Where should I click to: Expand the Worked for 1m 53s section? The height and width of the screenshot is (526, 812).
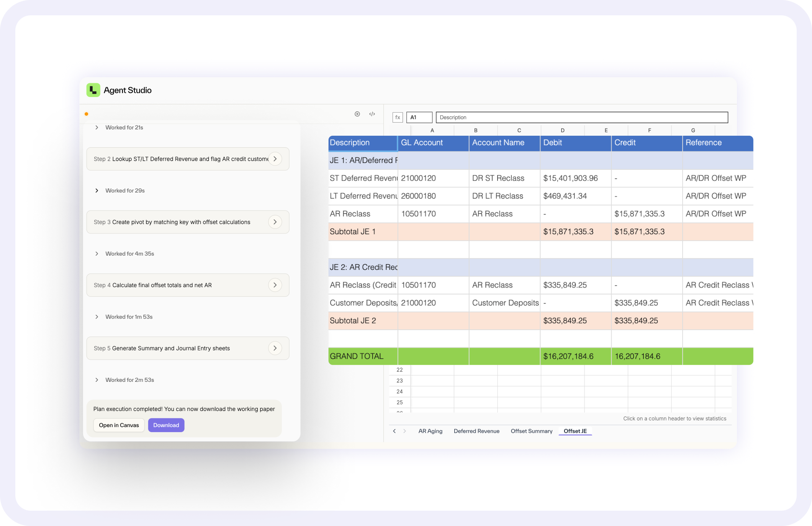pyautogui.click(x=97, y=317)
